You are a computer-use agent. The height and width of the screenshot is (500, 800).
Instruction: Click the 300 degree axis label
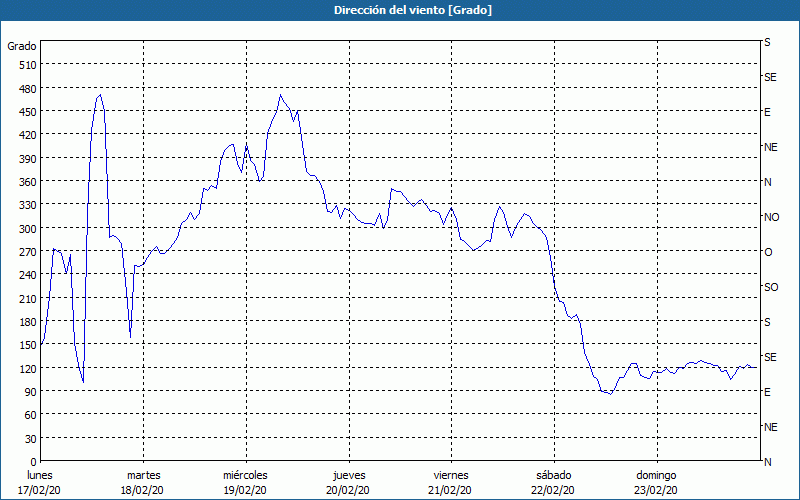pyautogui.click(x=28, y=229)
